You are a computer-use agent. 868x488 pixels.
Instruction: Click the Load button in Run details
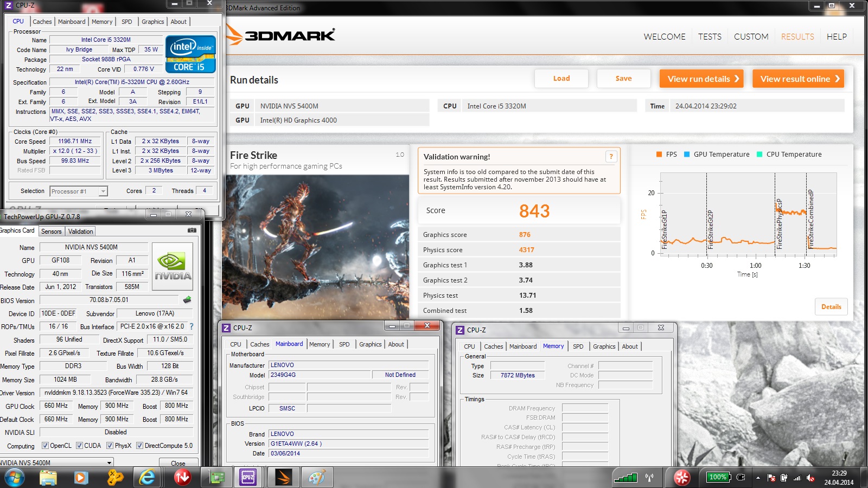click(561, 79)
